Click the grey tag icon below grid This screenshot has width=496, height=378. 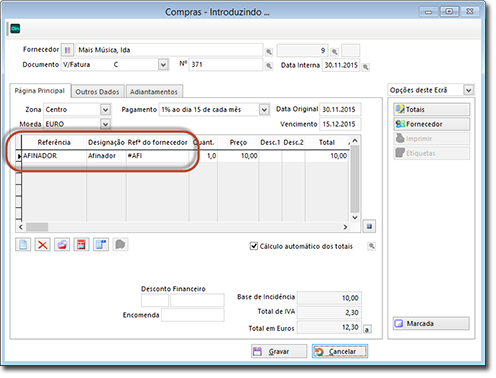pos(120,245)
